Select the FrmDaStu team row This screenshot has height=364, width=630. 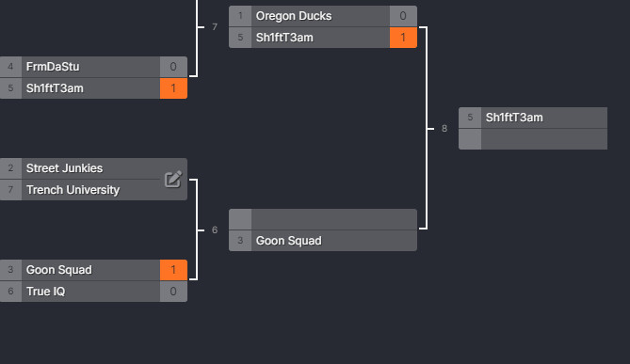[93, 67]
